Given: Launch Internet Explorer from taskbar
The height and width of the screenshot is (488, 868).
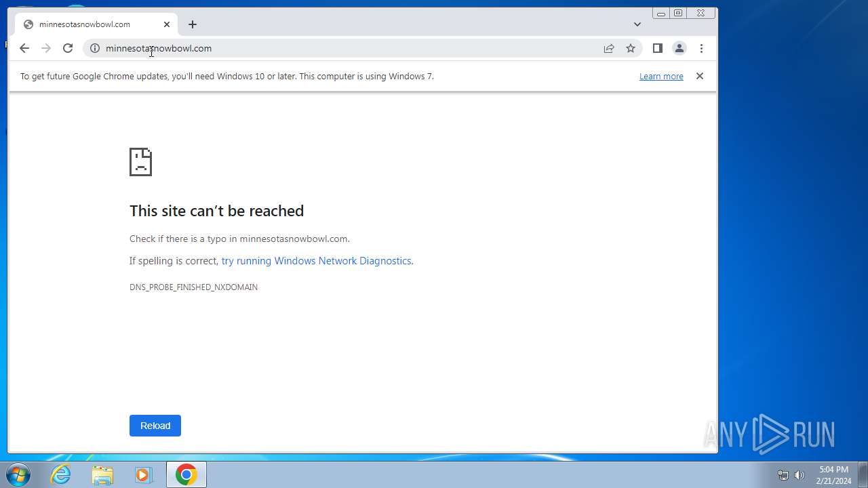Looking at the screenshot, I should click(61, 475).
